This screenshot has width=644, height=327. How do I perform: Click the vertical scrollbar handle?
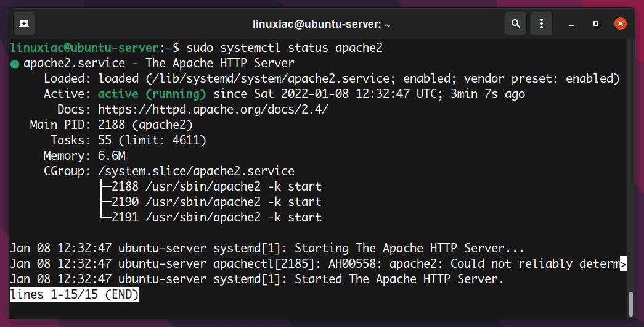tap(629, 304)
